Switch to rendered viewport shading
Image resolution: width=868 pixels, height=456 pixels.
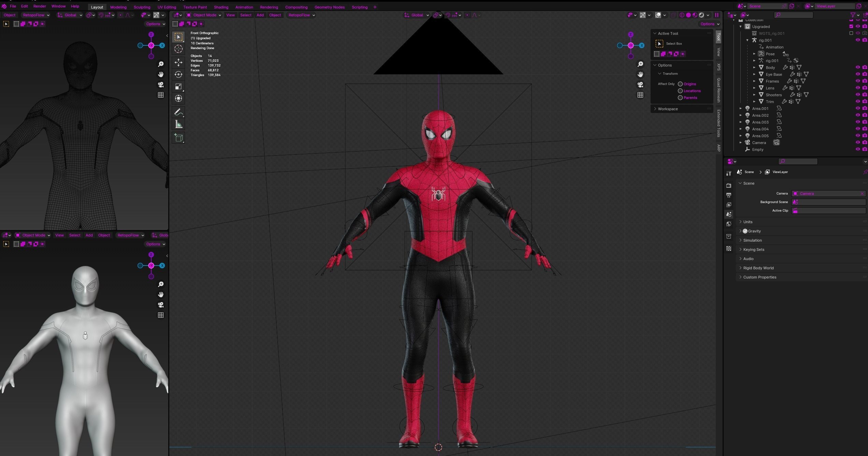pos(701,15)
